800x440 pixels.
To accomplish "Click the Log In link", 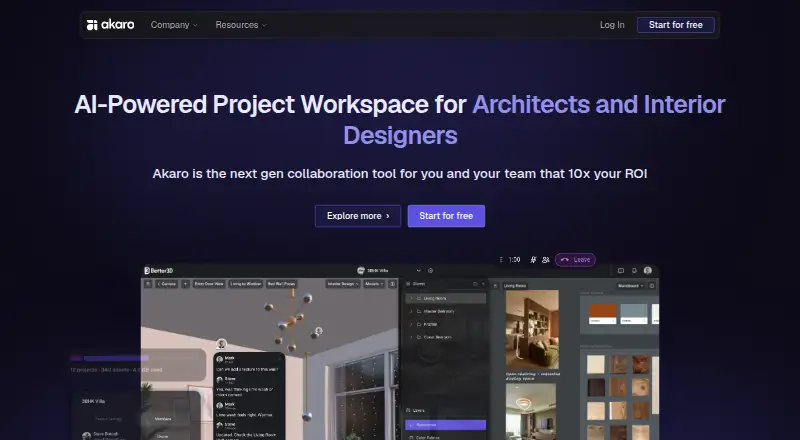I will (x=612, y=25).
